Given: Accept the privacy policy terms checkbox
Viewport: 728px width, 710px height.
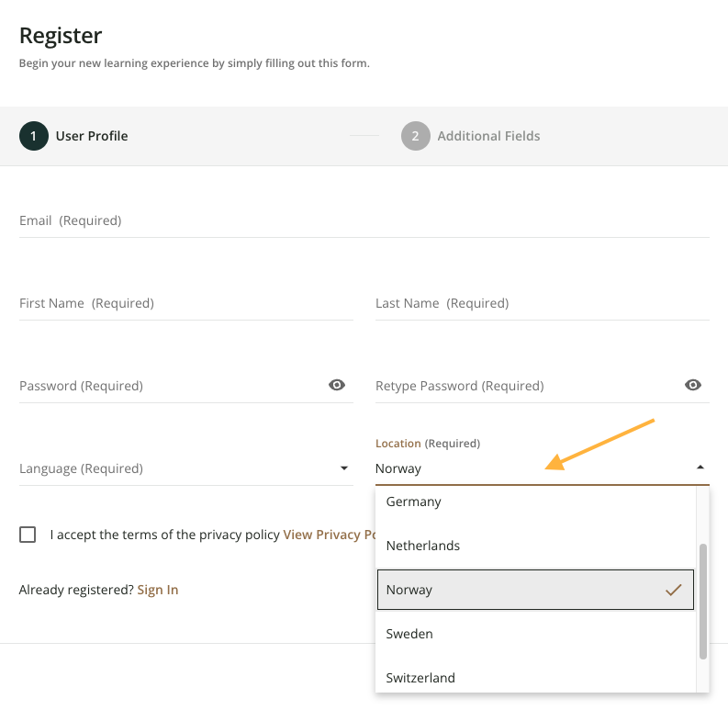Looking at the screenshot, I should [28, 535].
